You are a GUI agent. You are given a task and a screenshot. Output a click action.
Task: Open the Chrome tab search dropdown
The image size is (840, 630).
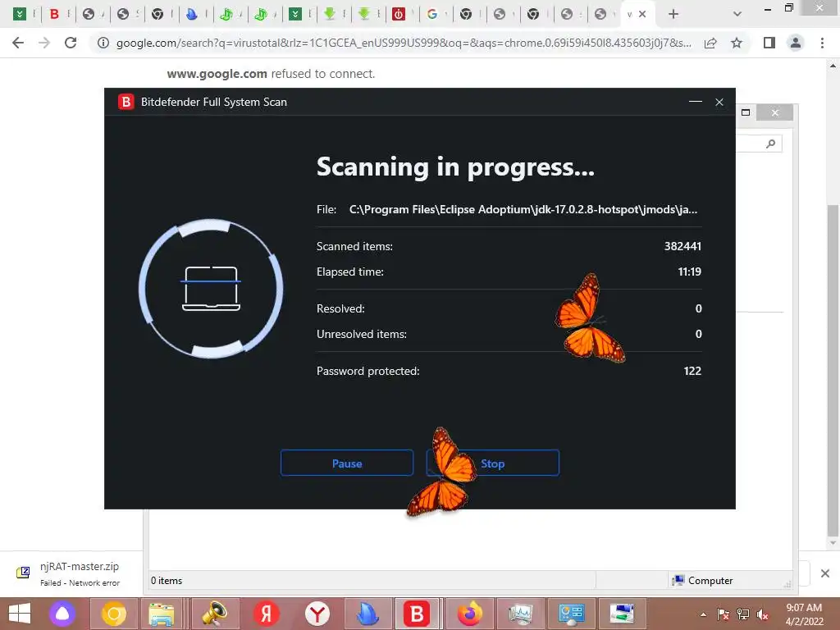737,14
